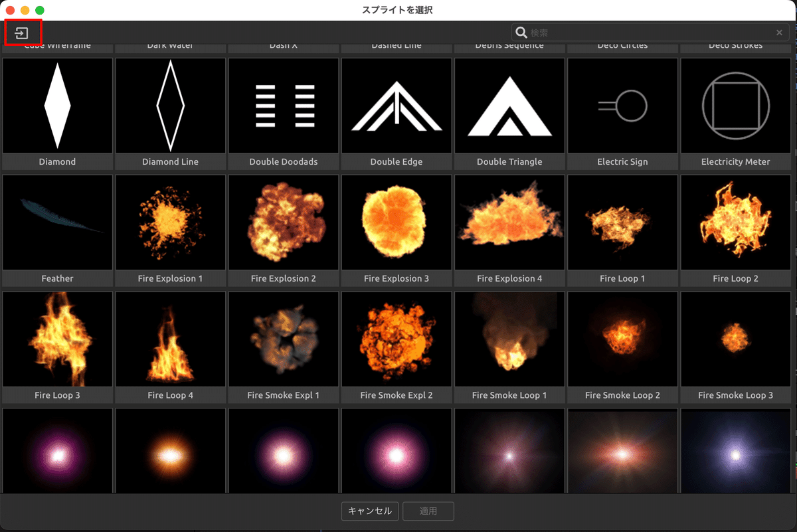Pick the Fire Loop 4 sprite

170,339
